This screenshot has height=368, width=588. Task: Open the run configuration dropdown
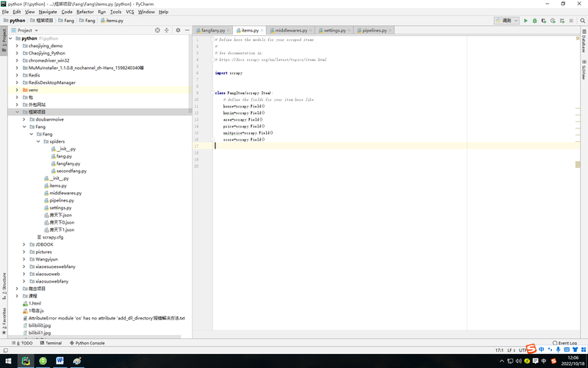[x=506, y=21]
